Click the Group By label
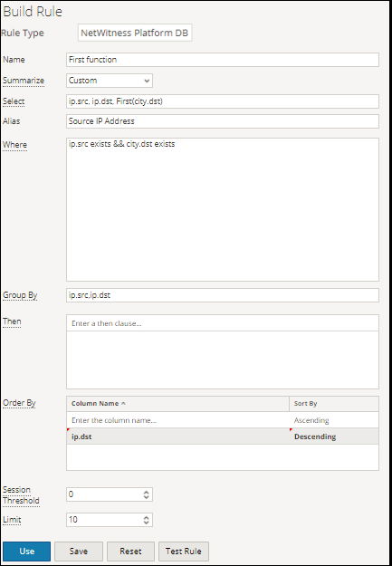The width and height of the screenshot is (392, 566). [x=20, y=295]
